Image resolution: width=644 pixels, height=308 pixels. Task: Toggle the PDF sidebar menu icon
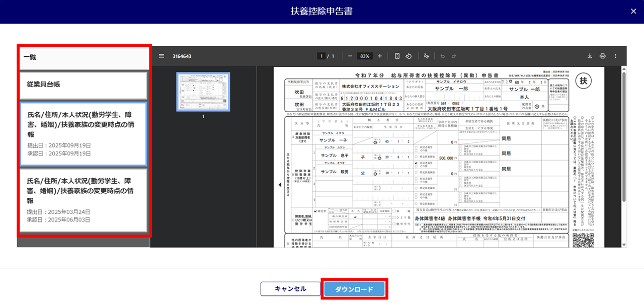162,56
